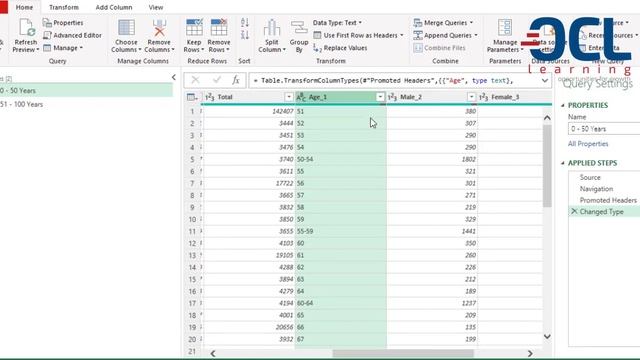Select the 0 - 50 Years query
This screenshot has height=360, width=640.
86,91
